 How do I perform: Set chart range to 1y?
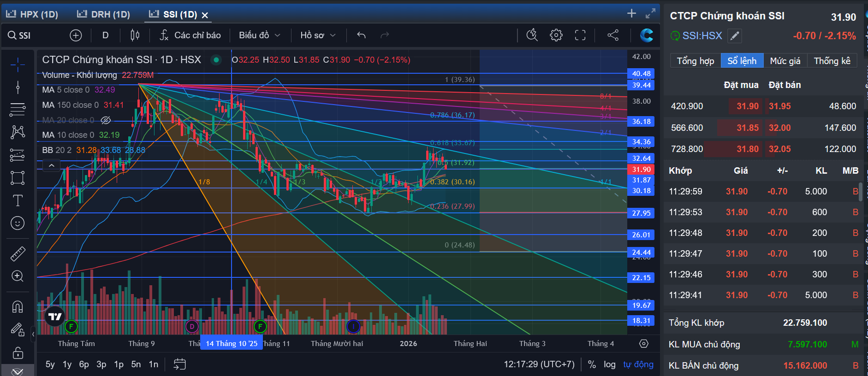click(x=67, y=364)
